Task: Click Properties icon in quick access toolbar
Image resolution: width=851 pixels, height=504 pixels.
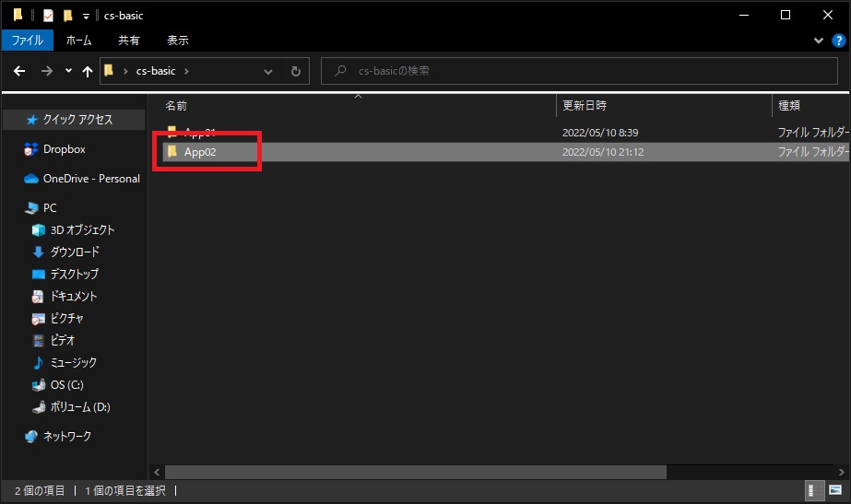Action: [x=48, y=16]
